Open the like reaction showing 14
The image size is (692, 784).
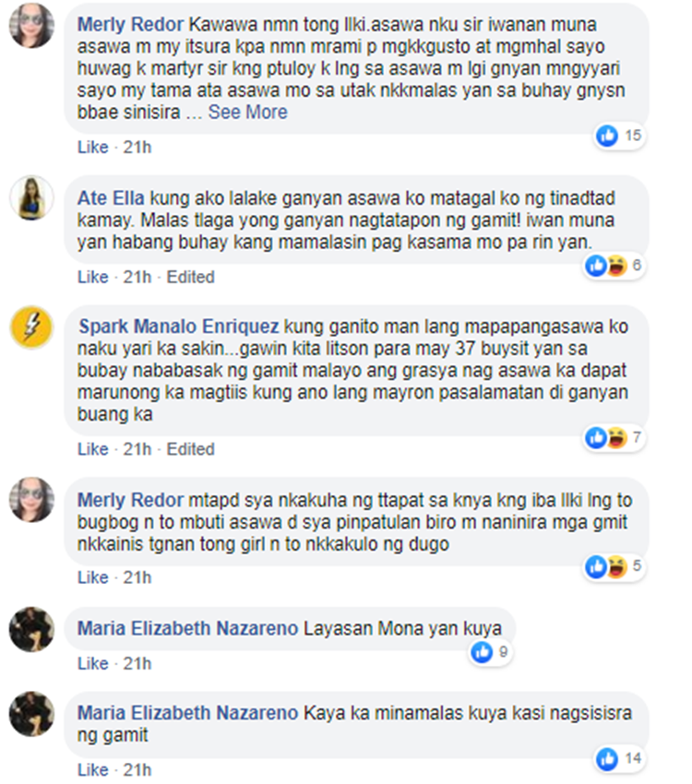[x=607, y=759]
